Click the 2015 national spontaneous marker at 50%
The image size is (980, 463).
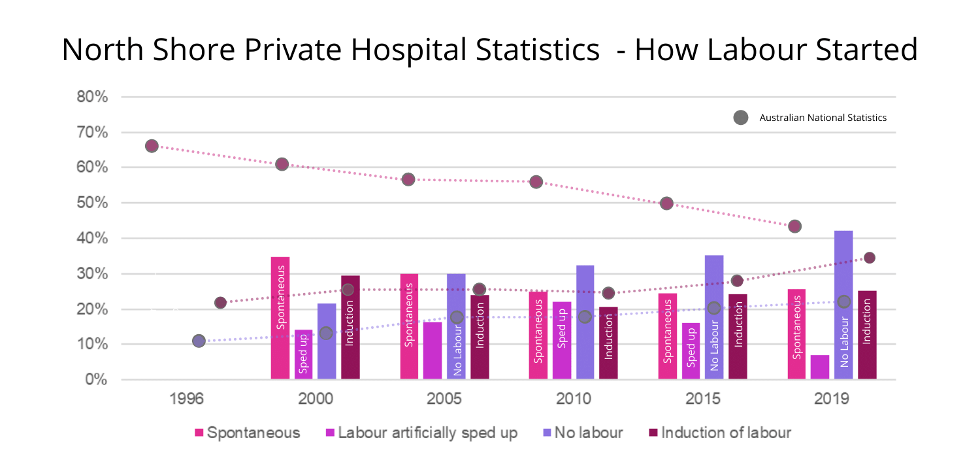666,203
